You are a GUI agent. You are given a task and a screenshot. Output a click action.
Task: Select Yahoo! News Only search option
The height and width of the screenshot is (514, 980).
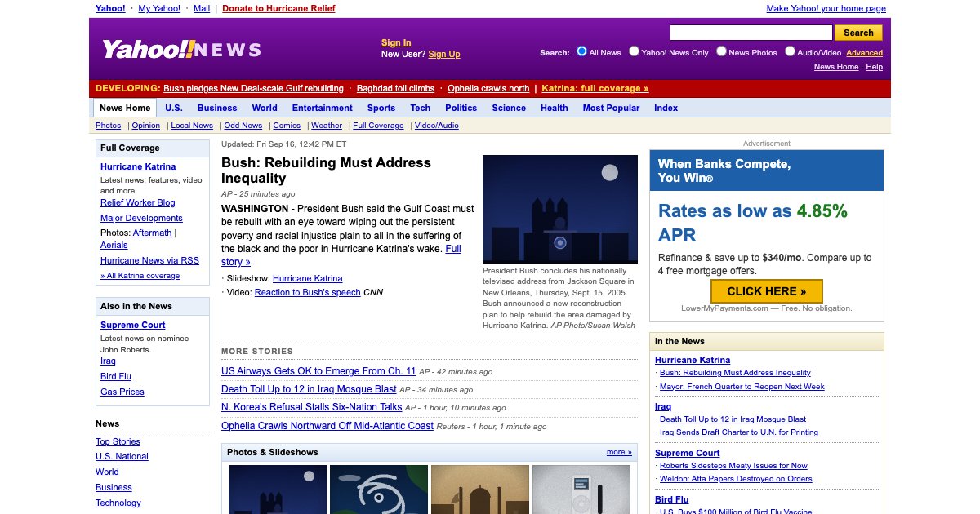[634, 51]
